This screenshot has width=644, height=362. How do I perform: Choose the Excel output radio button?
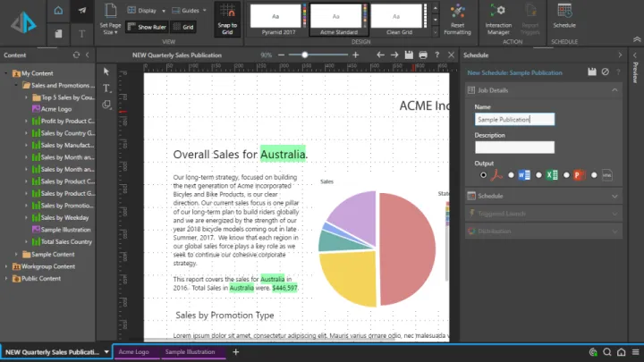[x=539, y=174]
